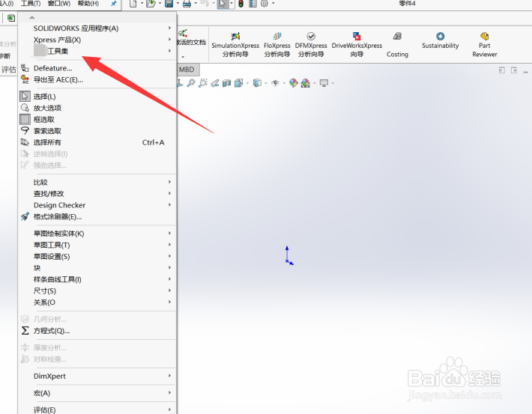This screenshot has width=532, height=414.
Task: Open dropdown arrow beside Options gear
Action: [273, 4]
